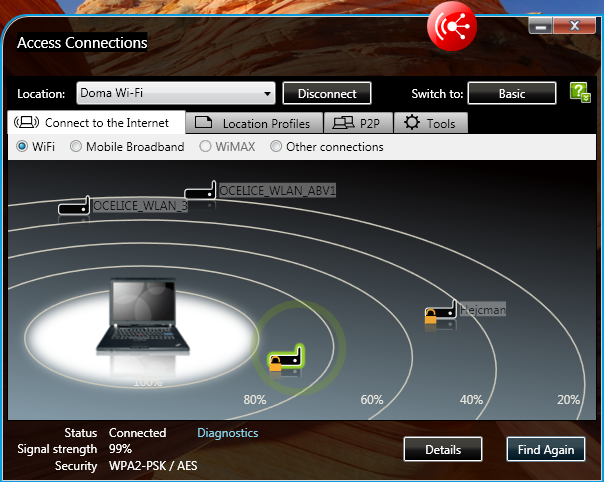Image resolution: width=604 pixels, height=482 pixels.
Task: Expand the Location dropdown arrow
Action: [266, 94]
